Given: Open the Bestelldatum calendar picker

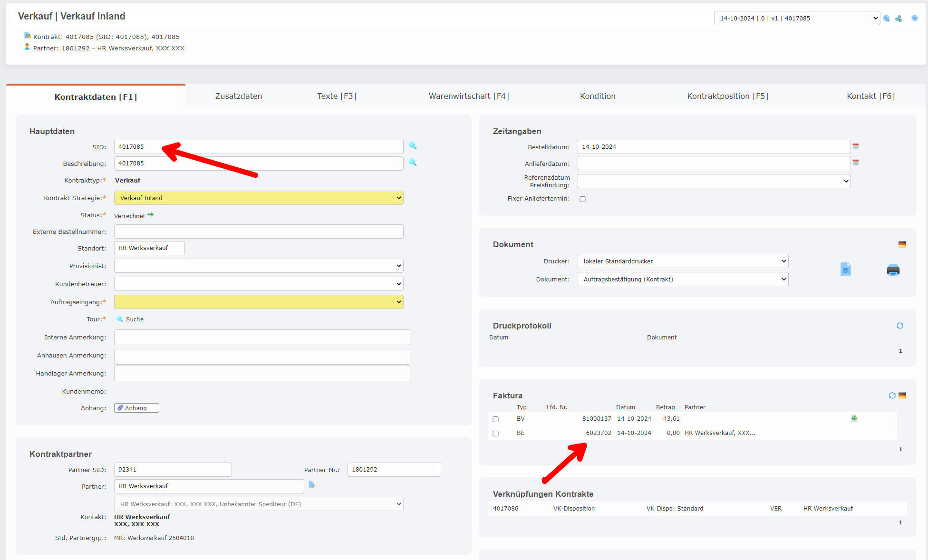Looking at the screenshot, I should (856, 146).
